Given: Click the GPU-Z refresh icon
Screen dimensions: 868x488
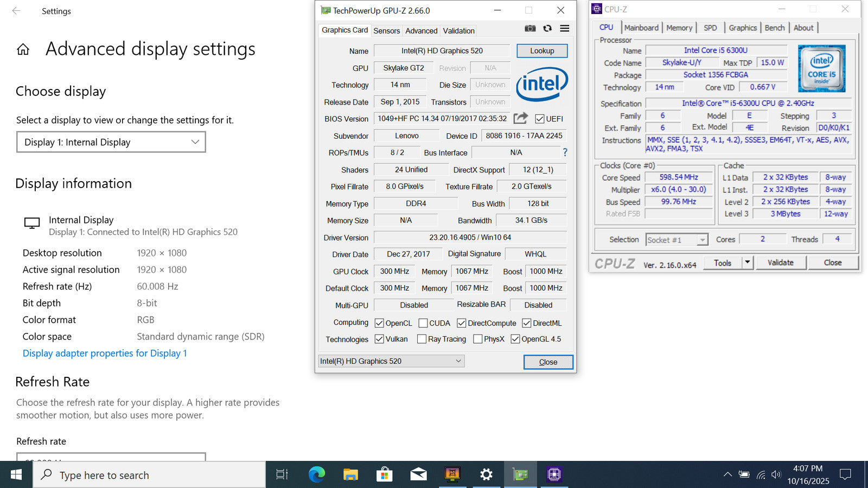Looking at the screenshot, I should (x=547, y=28).
